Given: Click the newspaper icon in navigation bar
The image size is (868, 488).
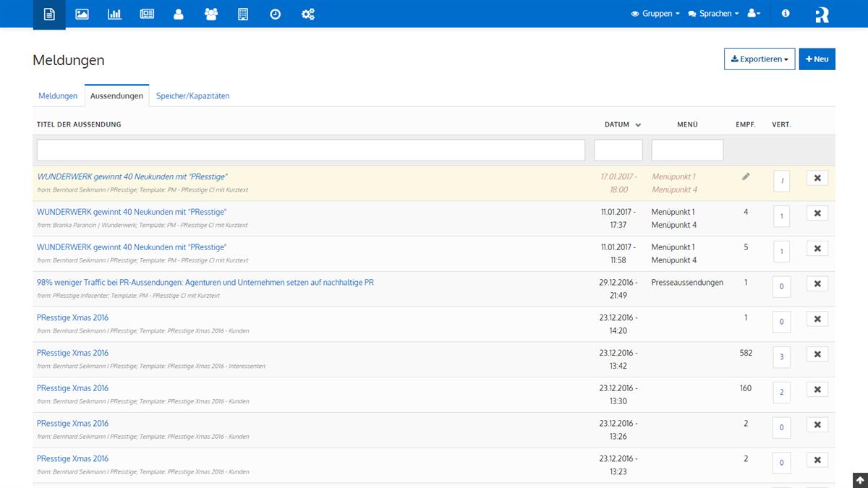Looking at the screenshot, I should (x=147, y=14).
